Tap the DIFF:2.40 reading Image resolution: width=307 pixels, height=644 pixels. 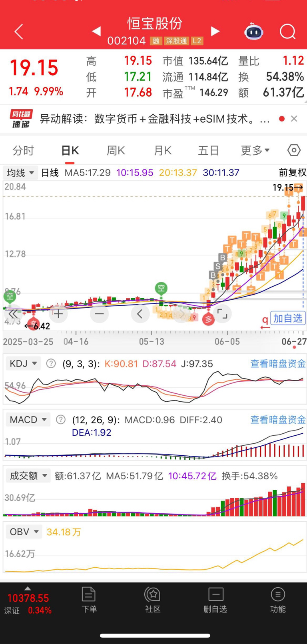pos(201,420)
